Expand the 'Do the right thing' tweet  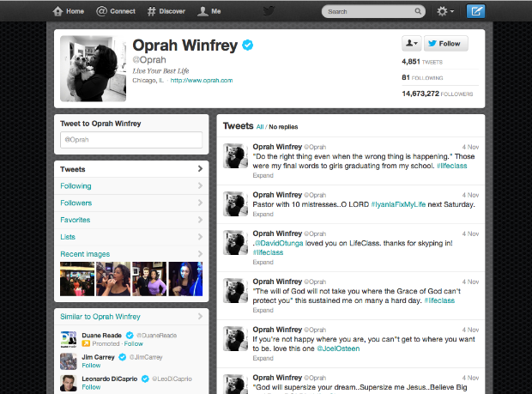click(x=263, y=175)
